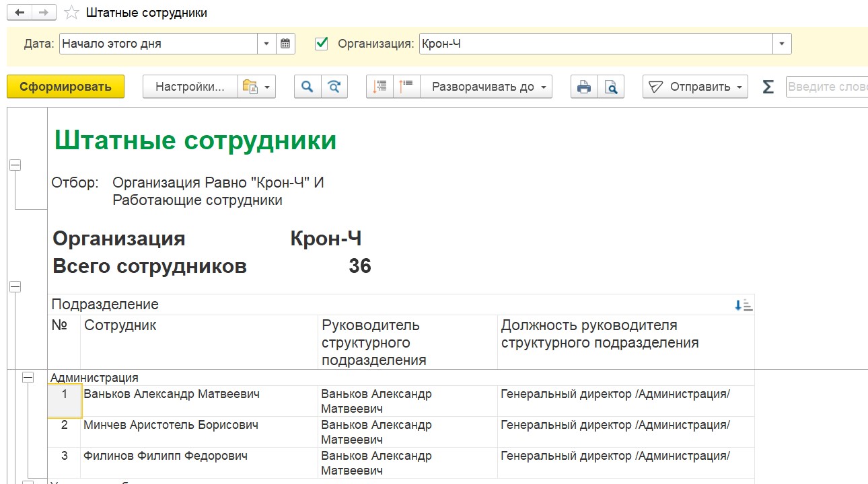Collapse the Администрация group
The height and width of the screenshot is (484, 868).
pos(28,378)
